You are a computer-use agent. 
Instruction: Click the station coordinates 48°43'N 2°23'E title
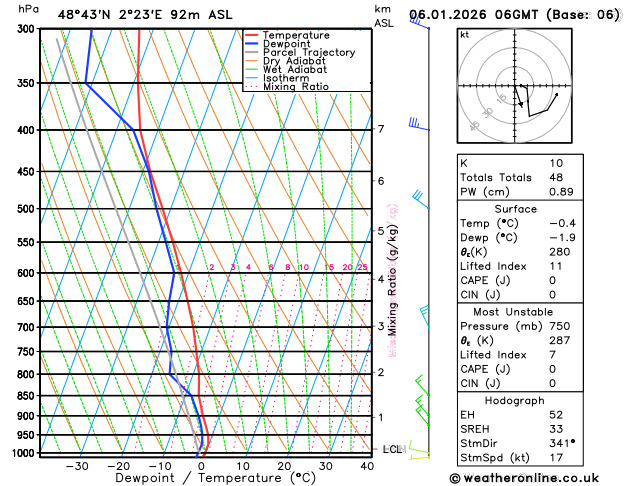click(145, 15)
